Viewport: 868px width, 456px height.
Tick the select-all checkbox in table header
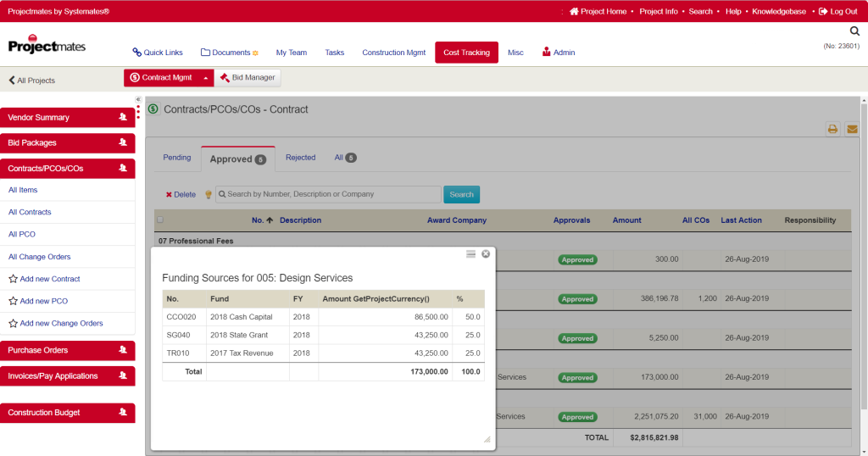coord(160,220)
